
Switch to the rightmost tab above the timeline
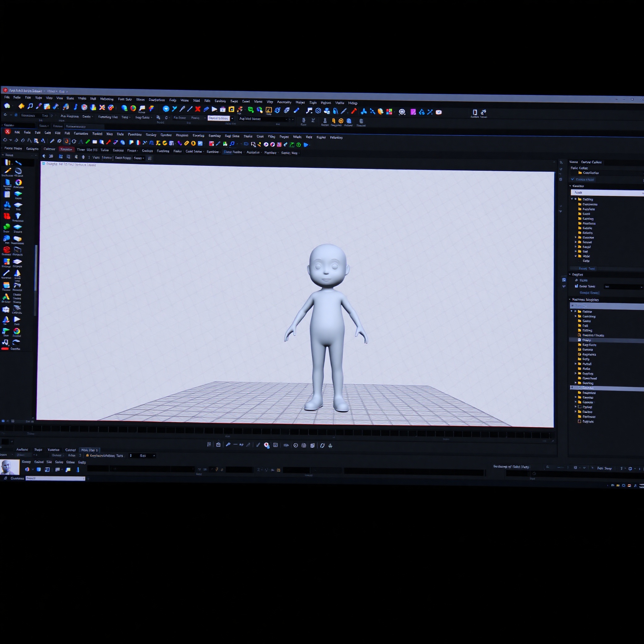[89, 450]
